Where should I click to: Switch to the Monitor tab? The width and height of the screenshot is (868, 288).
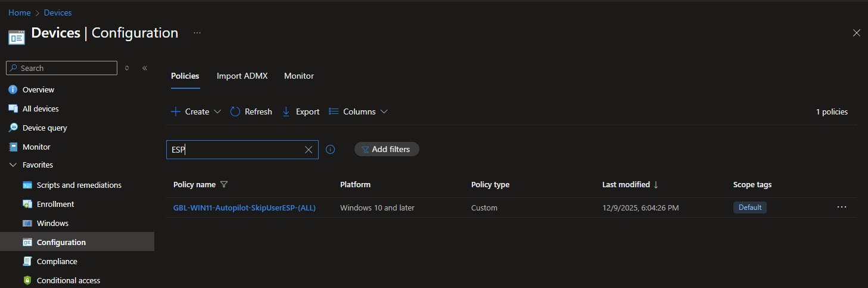[298, 76]
